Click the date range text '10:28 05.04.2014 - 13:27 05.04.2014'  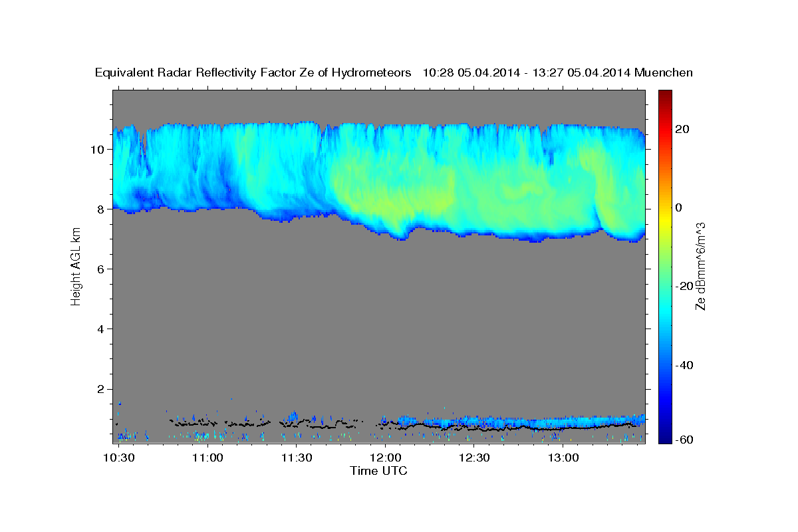pos(527,72)
